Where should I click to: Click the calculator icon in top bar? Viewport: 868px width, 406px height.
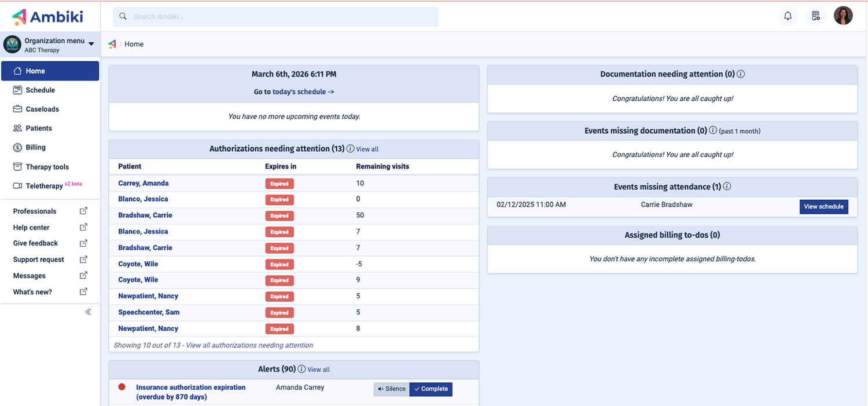pos(815,16)
